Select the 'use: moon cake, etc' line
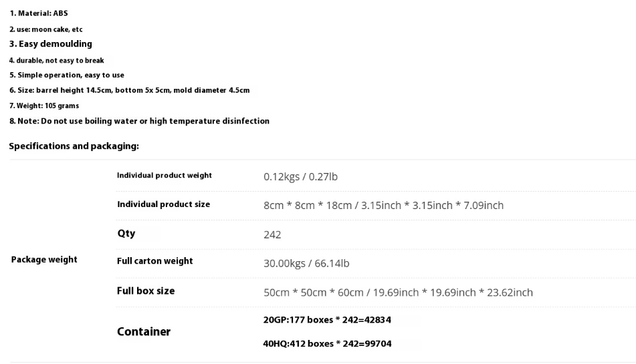Screen dimensions: 636x364 46,29
